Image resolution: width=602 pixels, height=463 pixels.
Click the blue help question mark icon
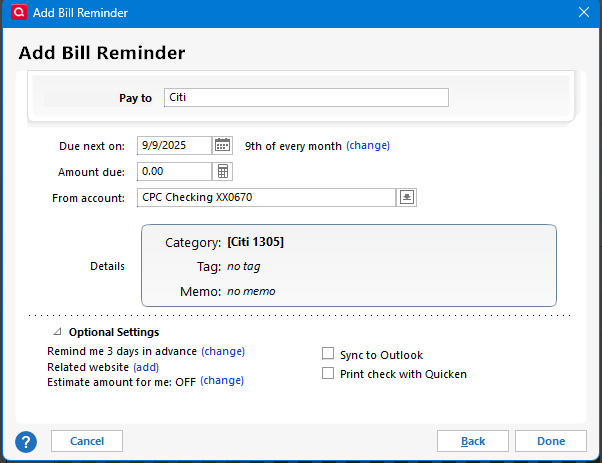[26, 442]
